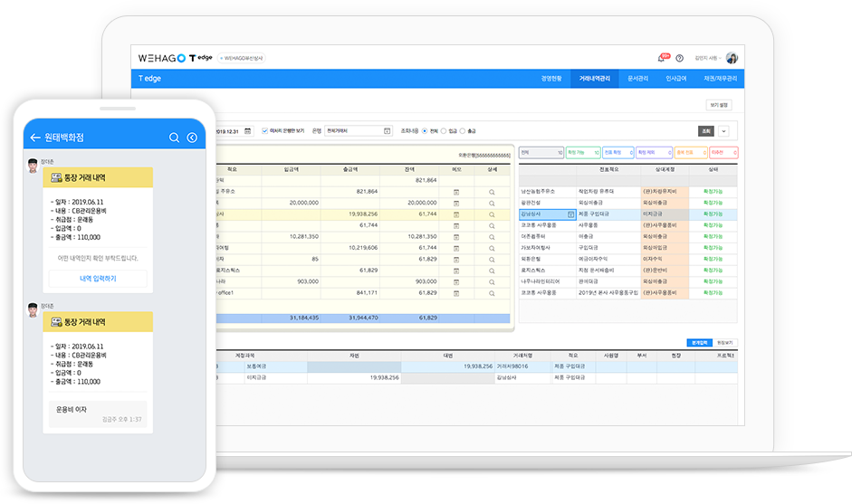Viewport: 852px width, 504px height.
Task: Select the 입금 radio button
Action: [x=444, y=131]
